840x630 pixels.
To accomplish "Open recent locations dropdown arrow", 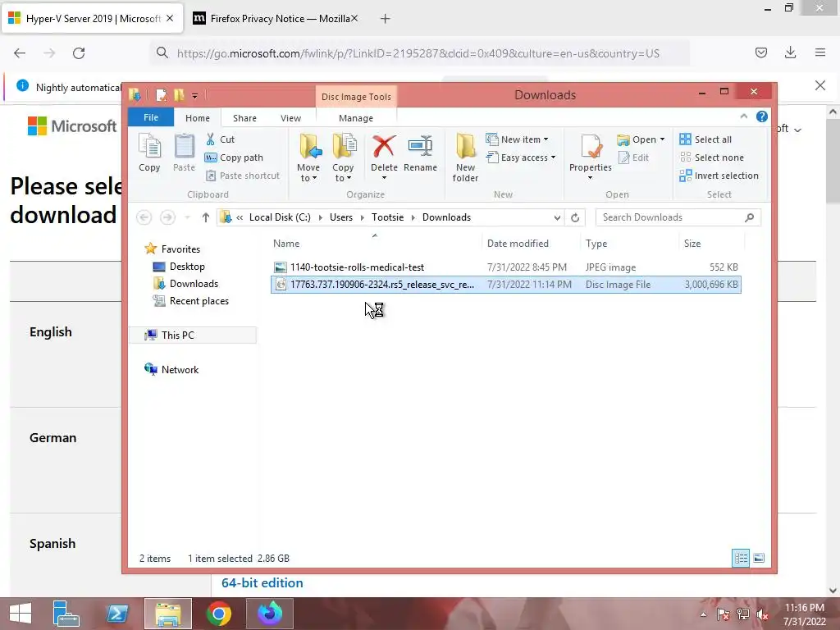I will point(187,217).
